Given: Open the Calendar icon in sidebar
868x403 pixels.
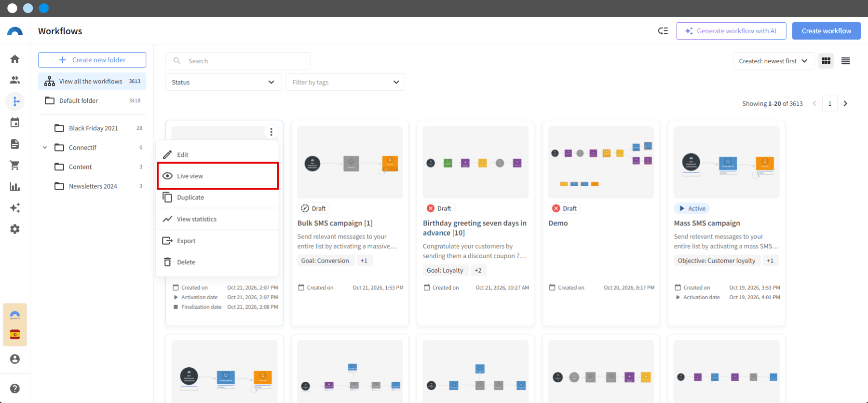Looking at the screenshot, I should point(15,123).
